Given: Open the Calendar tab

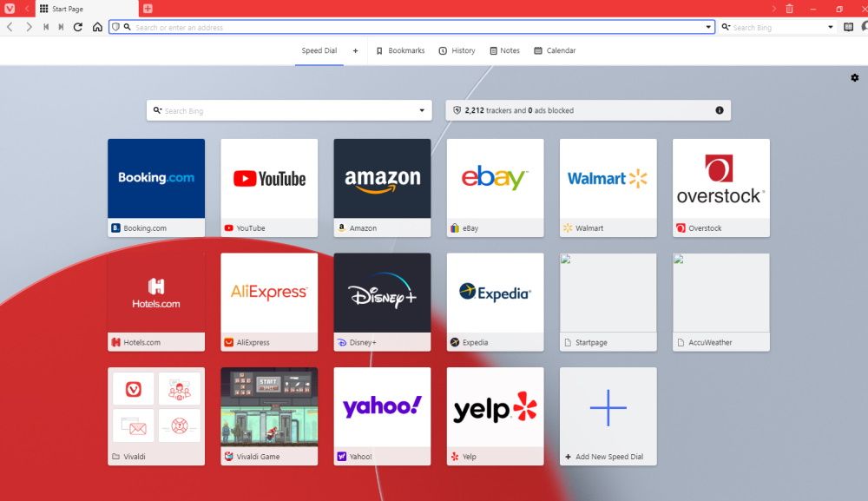Looking at the screenshot, I should (x=555, y=50).
